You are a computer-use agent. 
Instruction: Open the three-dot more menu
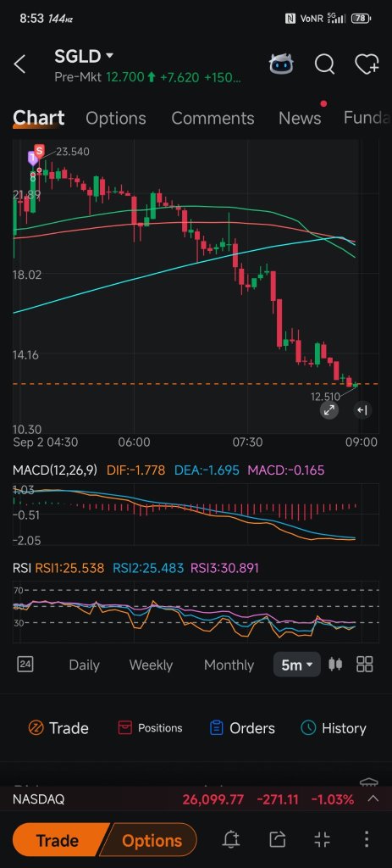(x=367, y=840)
